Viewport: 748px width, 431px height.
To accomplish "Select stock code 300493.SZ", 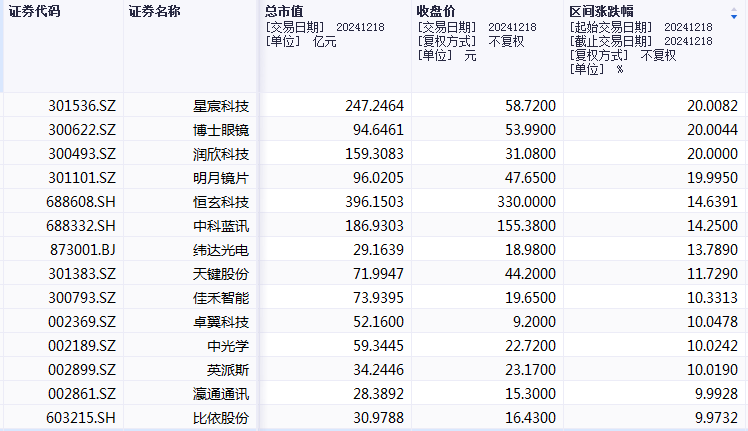I will tap(82, 154).
